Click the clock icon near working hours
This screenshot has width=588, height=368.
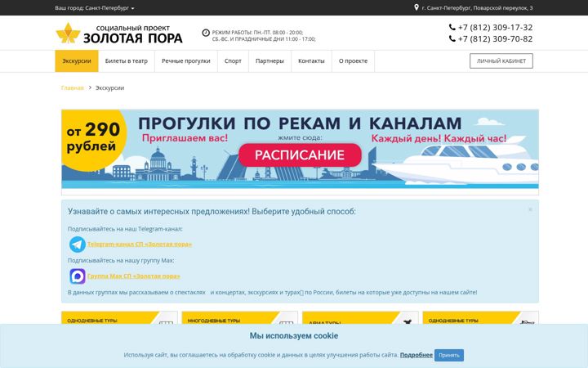(206, 33)
